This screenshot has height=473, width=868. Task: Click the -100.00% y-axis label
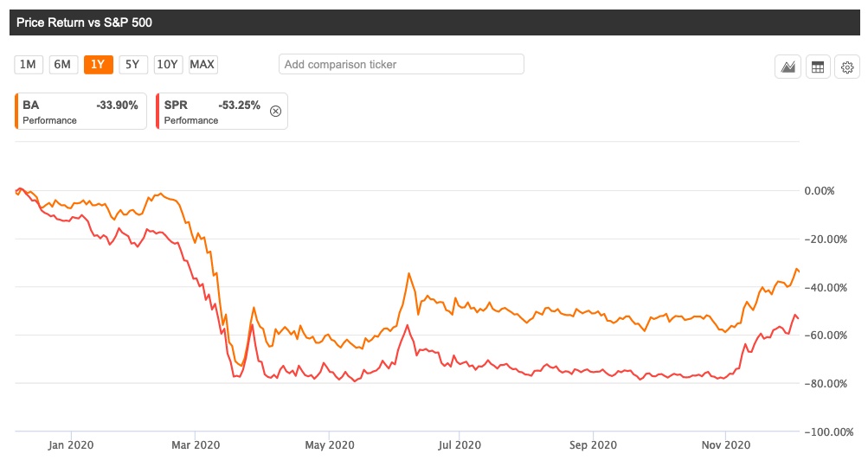coord(829,431)
